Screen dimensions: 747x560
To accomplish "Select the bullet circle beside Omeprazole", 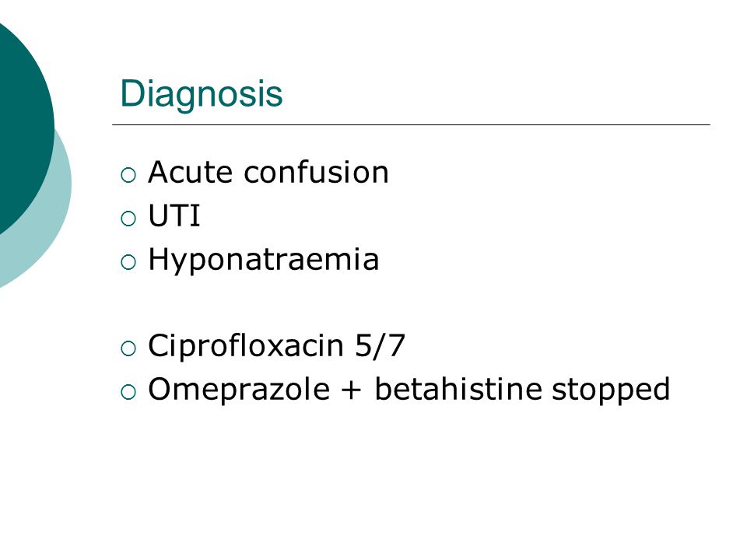I will click(x=128, y=392).
